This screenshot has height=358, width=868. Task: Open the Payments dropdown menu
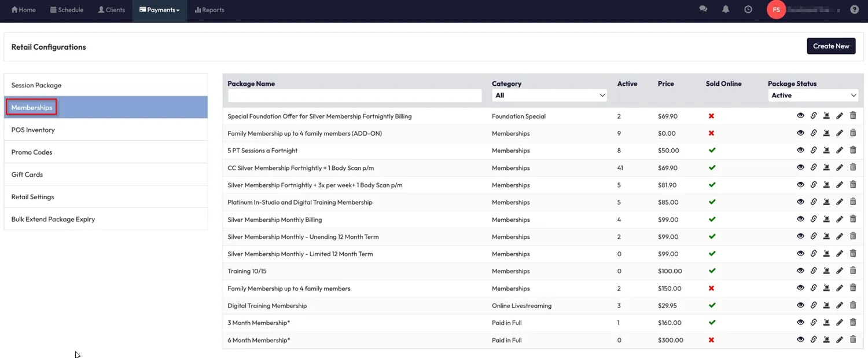click(159, 10)
